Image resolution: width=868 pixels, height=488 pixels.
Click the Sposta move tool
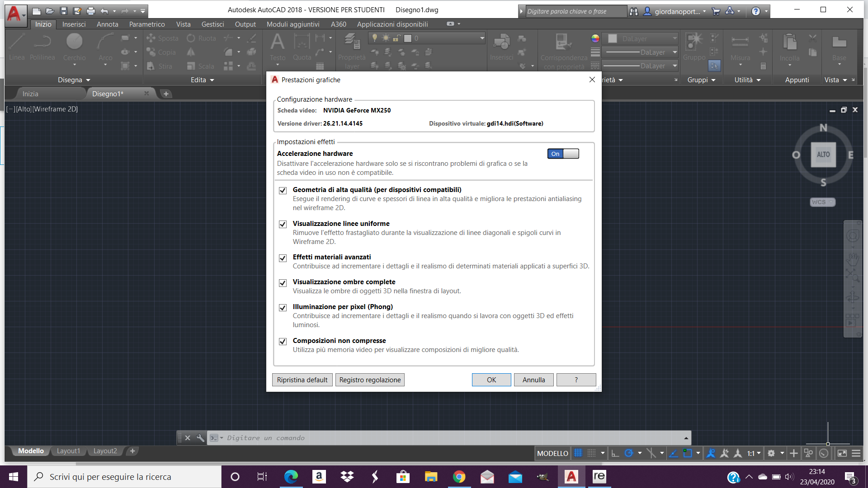tap(162, 38)
